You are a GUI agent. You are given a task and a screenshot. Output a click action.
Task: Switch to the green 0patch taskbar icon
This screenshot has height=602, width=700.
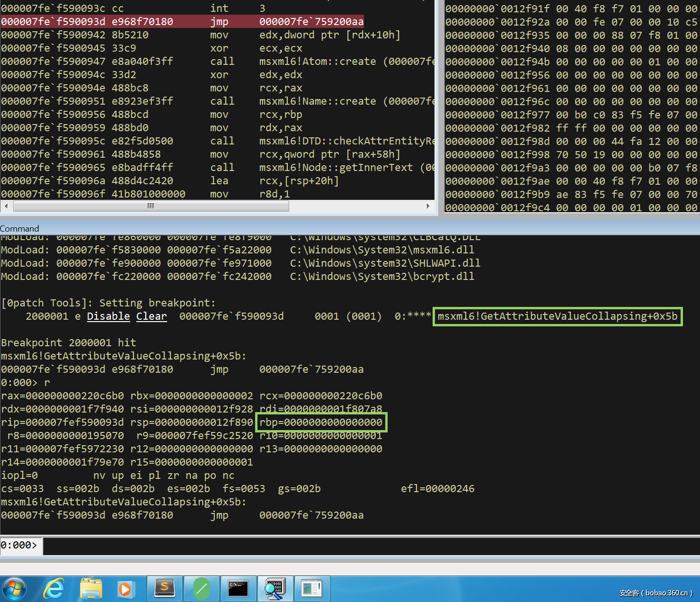pyautogui.click(x=202, y=589)
